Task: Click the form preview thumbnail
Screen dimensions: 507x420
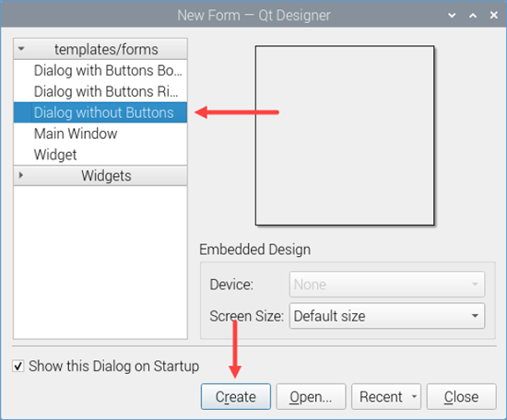Action: coord(345,135)
